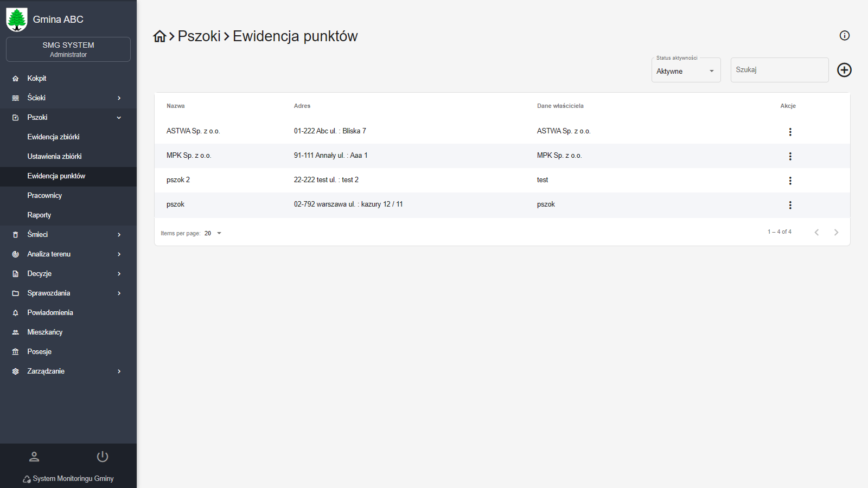868x488 pixels.
Task: Open actions menu for MPK Sp. z o.o.
Action: click(x=790, y=156)
